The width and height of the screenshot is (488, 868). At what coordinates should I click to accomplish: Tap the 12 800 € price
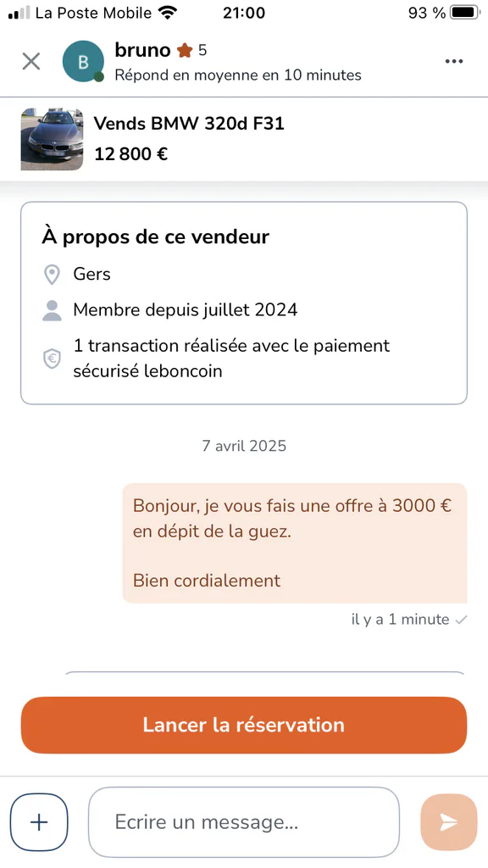[130, 154]
